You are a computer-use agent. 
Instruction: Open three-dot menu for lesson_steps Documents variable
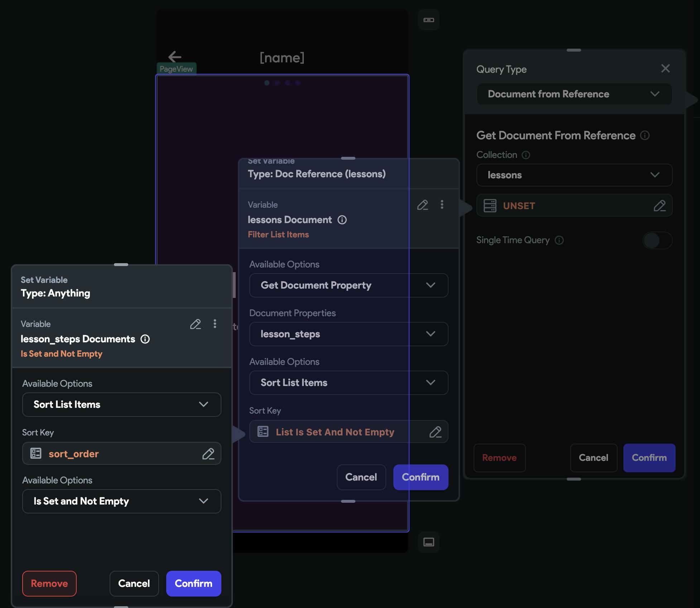[215, 324]
